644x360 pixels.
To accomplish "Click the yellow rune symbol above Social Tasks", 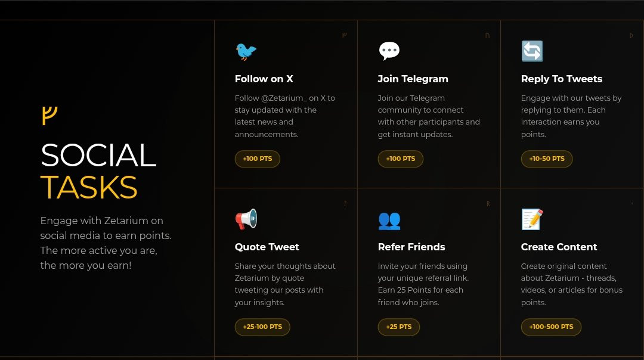I will [x=49, y=115].
